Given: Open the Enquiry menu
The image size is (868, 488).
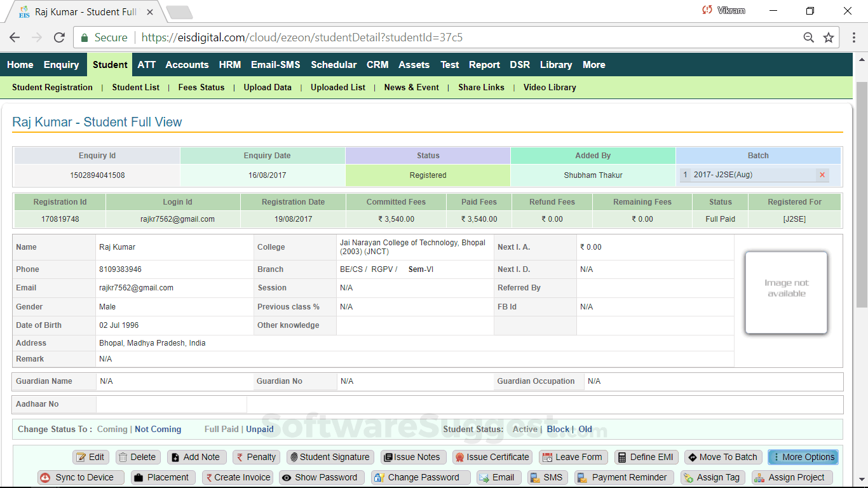Looking at the screenshot, I should tap(61, 65).
